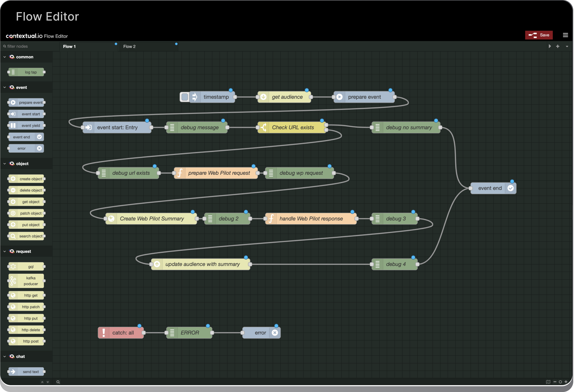Select the debug 3 node

395,219
